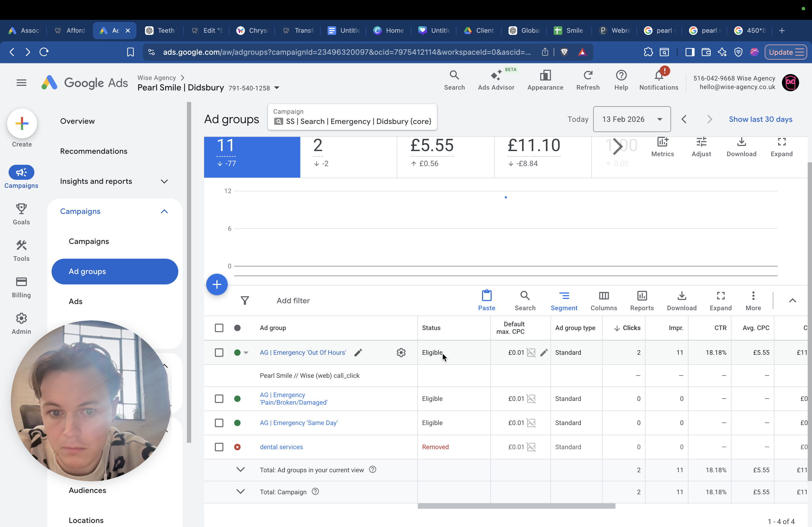Click Show last 30 days link
Screen dimensions: 812x527
[x=760, y=119]
